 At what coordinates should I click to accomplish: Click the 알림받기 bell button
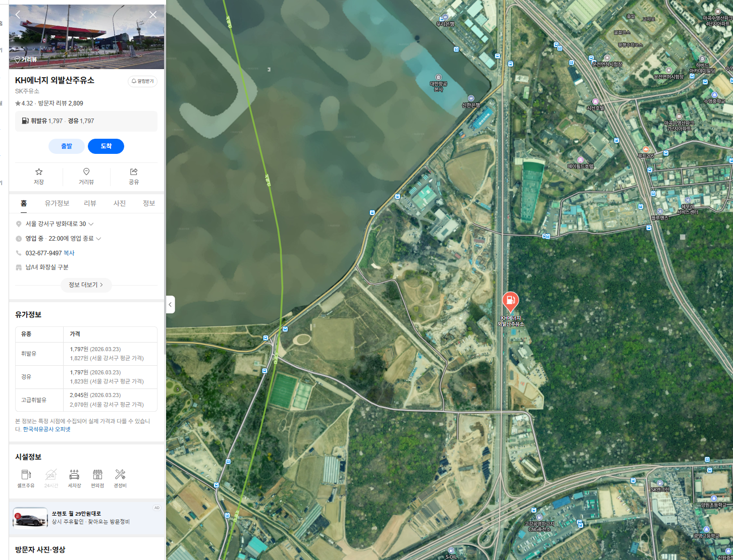pyautogui.click(x=142, y=81)
